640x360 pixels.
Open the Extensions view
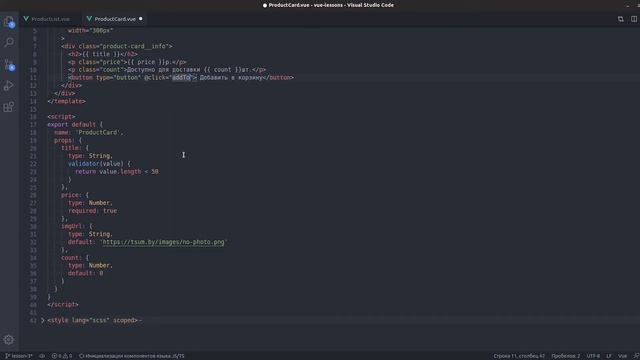coord(9,107)
